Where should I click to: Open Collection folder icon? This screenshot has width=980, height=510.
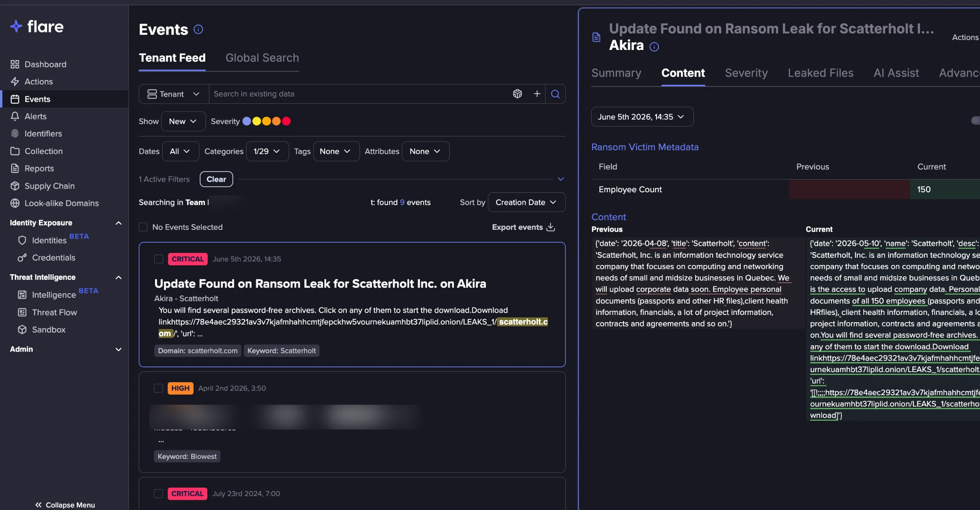tap(15, 151)
